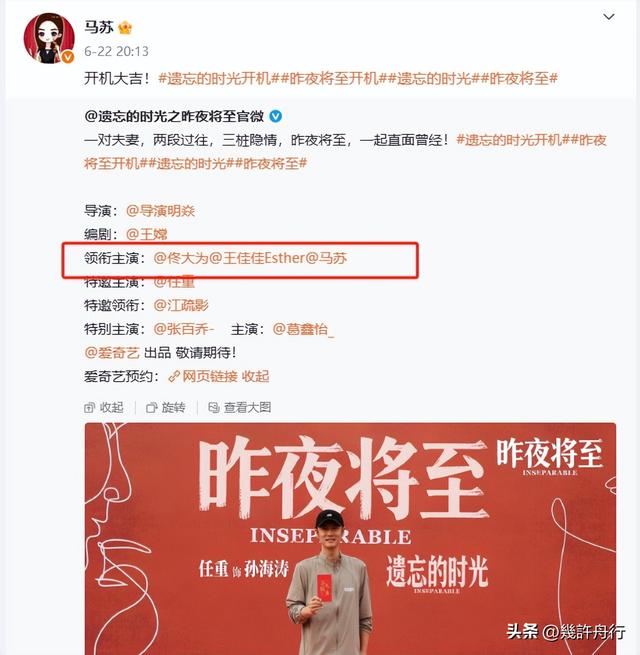Click the blue verified badge of official account
This screenshot has width=640, height=655.
point(275,116)
